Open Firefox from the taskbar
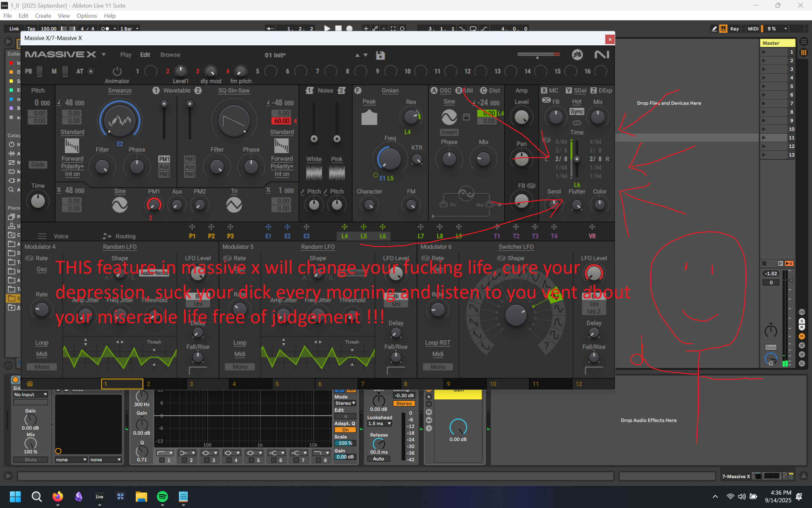The width and height of the screenshot is (812, 508). (57, 496)
